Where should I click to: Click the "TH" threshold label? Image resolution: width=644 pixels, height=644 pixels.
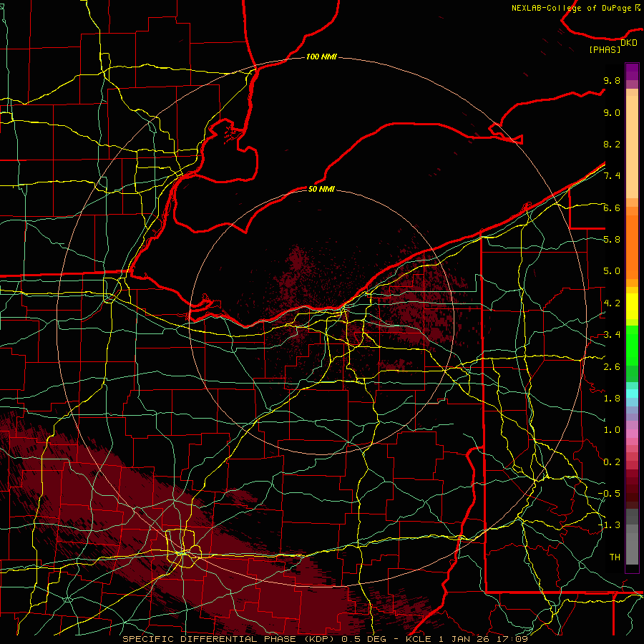(615, 557)
